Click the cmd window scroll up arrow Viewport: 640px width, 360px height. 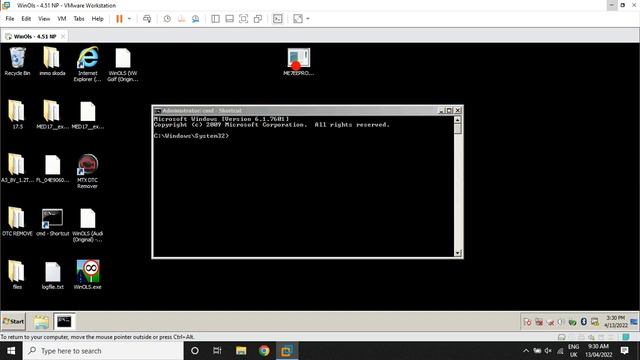point(458,120)
